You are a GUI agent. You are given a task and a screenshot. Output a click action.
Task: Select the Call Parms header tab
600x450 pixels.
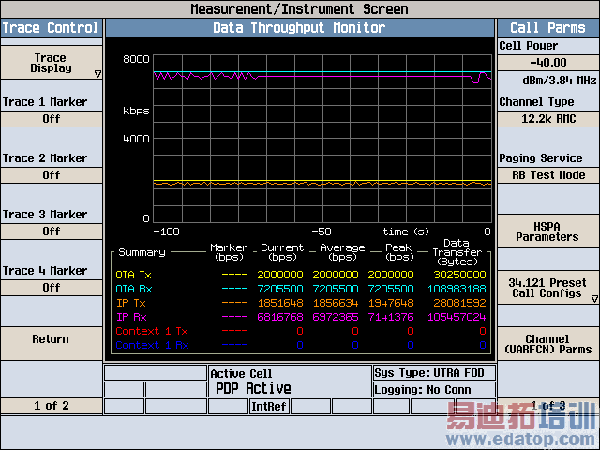pos(548,28)
